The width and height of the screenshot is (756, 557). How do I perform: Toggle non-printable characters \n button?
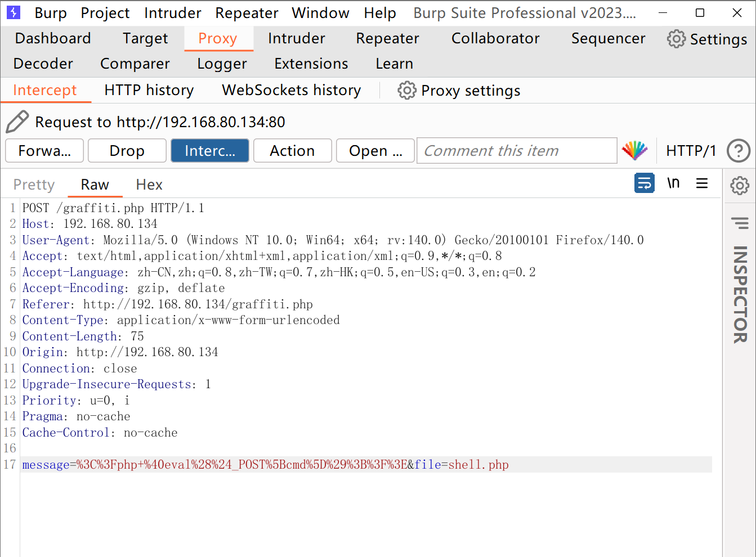(673, 183)
